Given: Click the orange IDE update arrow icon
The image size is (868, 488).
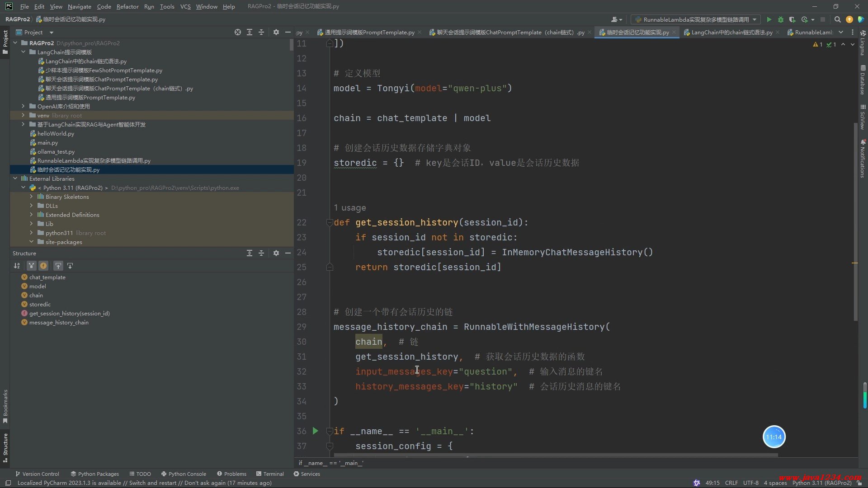Looking at the screenshot, I should coord(849,19).
